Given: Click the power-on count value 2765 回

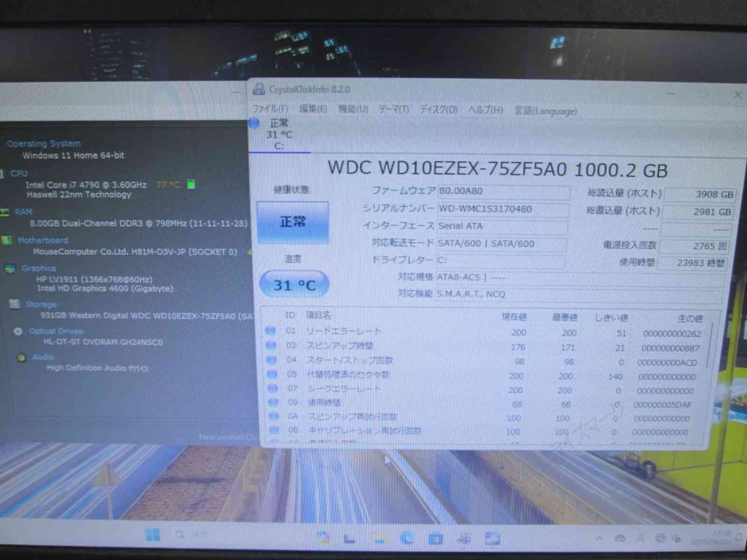Looking at the screenshot, I should 694,245.
